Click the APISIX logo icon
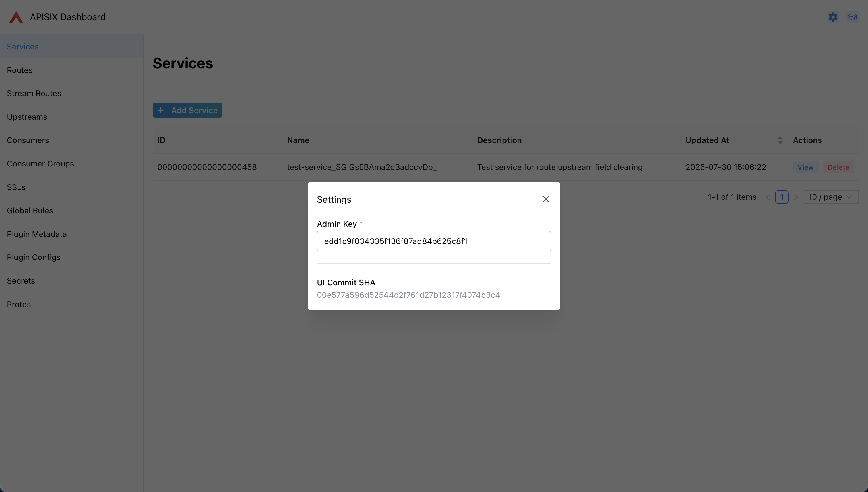Image resolution: width=868 pixels, height=492 pixels. tap(16, 17)
